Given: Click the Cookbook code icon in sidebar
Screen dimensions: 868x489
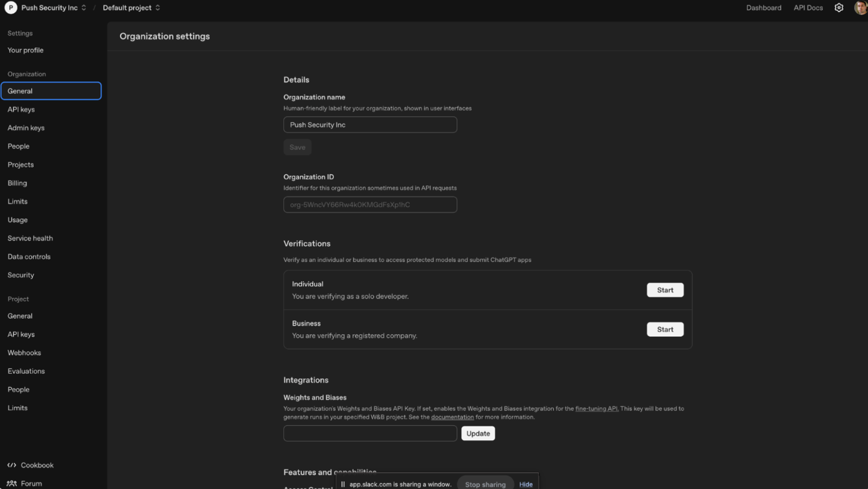Looking at the screenshot, I should (x=11, y=465).
